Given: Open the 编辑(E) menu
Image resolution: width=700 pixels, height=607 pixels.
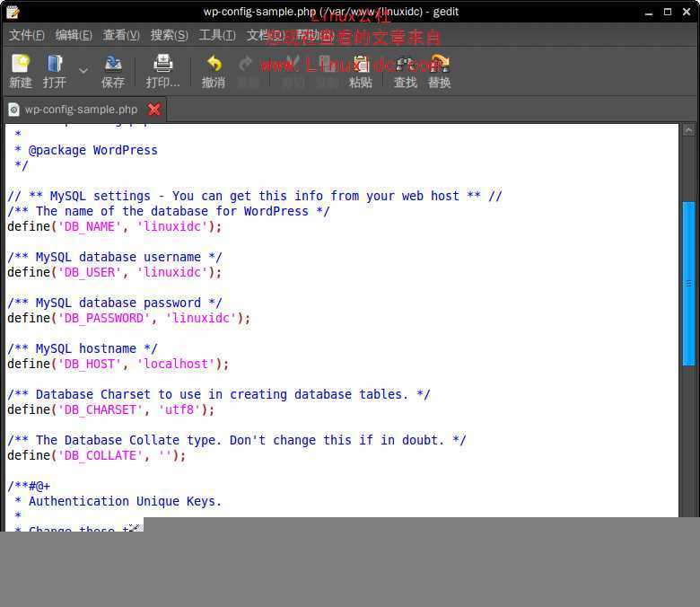Looking at the screenshot, I should click(74, 35).
